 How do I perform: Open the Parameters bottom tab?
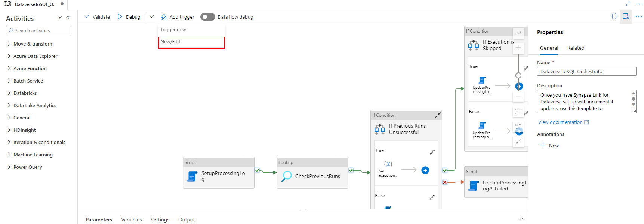tap(99, 220)
